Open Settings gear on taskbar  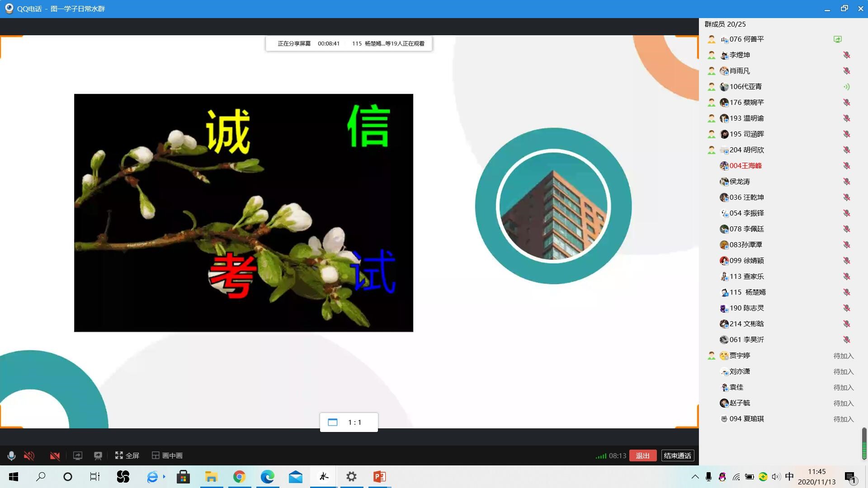click(x=351, y=477)
